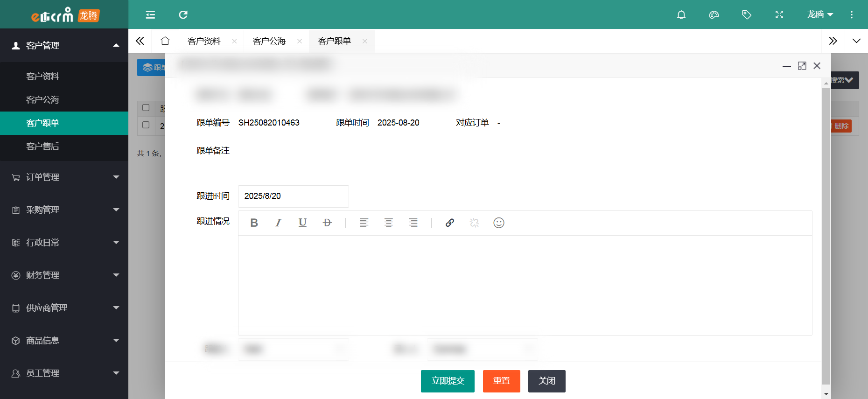The height and width of the screenshot is (399, 868).
Task: Collapse the sidebar using the menu icon
Action: 150,14
